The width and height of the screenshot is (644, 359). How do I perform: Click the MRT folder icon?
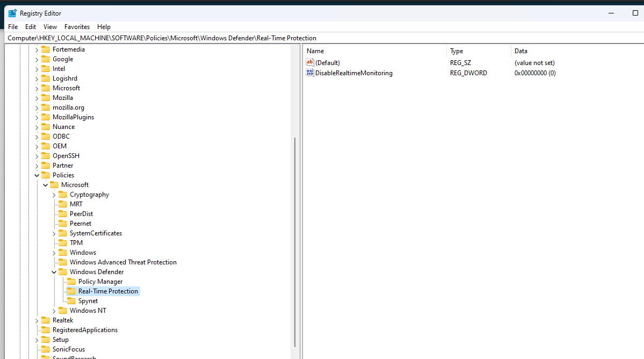click(63, 204)
